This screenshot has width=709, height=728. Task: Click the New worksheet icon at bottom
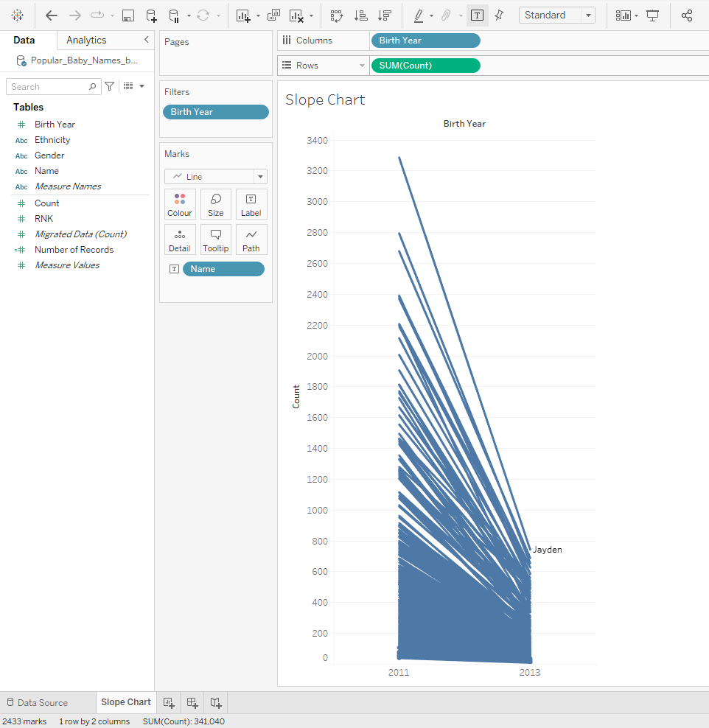click(168, 703)
